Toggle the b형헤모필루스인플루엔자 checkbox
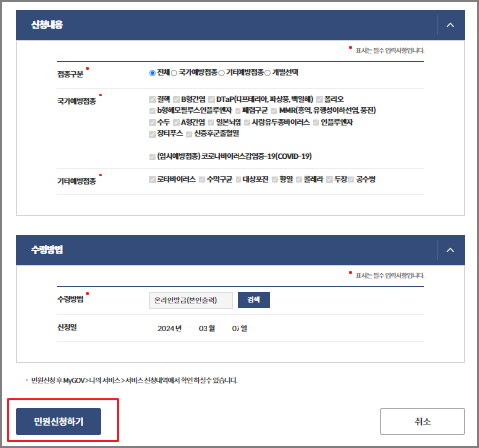The width and height of the screenshot is (479, 448). [152, 111]
